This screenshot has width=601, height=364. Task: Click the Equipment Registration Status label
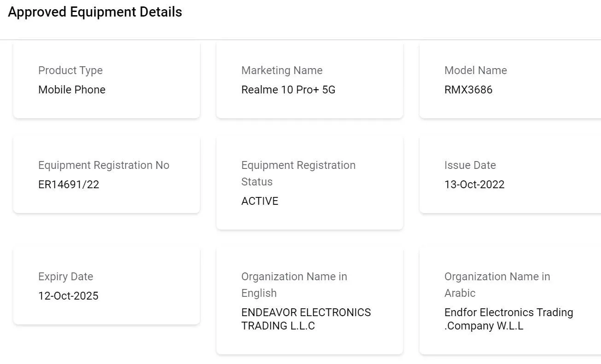tap(298, 173)
